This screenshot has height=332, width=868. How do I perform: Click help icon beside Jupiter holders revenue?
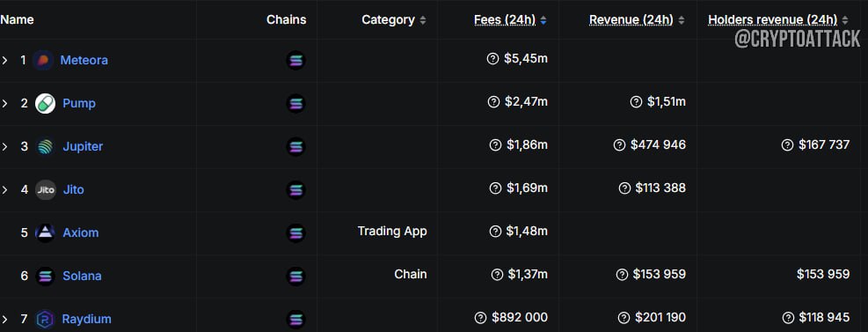tap(787, 145)
